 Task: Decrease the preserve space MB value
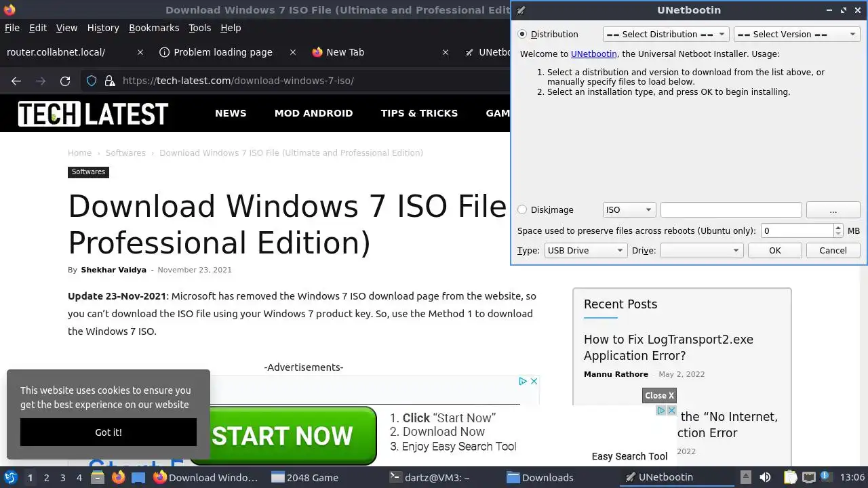pyautogui.click(x=838, y=235)
